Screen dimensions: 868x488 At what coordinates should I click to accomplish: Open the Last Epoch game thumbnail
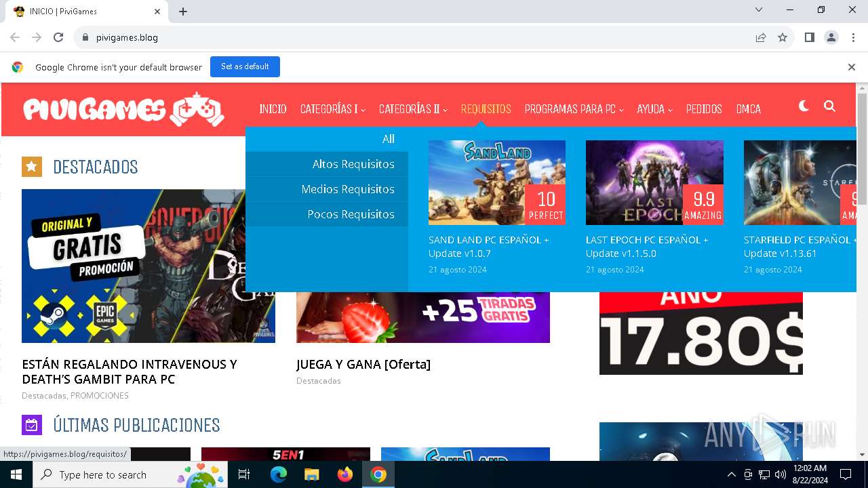654,182
